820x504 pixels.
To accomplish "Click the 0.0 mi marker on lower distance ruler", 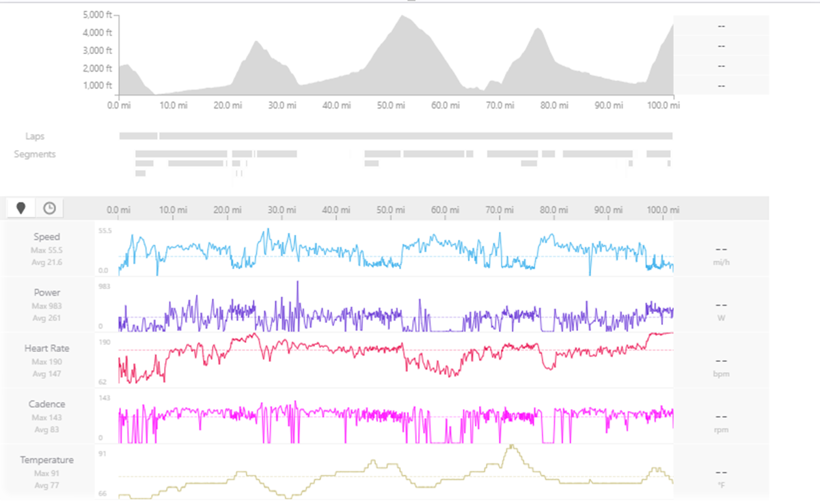I will pos(118,209).
